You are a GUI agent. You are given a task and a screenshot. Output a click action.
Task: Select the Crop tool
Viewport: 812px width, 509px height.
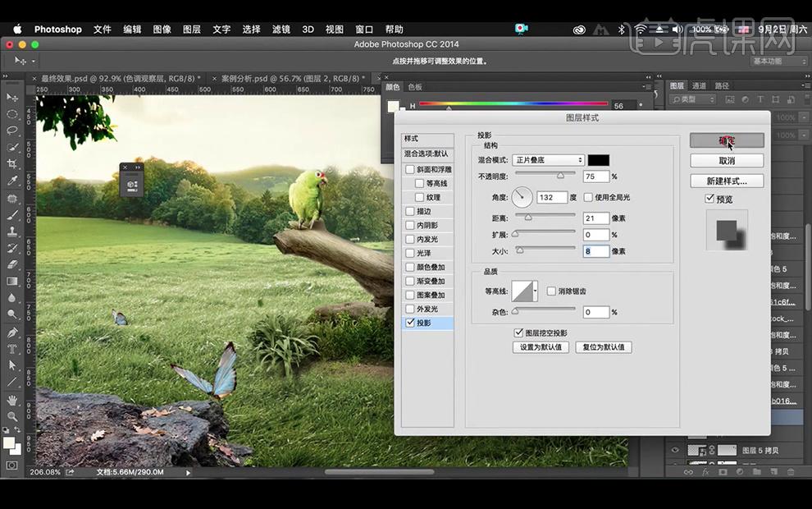(12, 164)
